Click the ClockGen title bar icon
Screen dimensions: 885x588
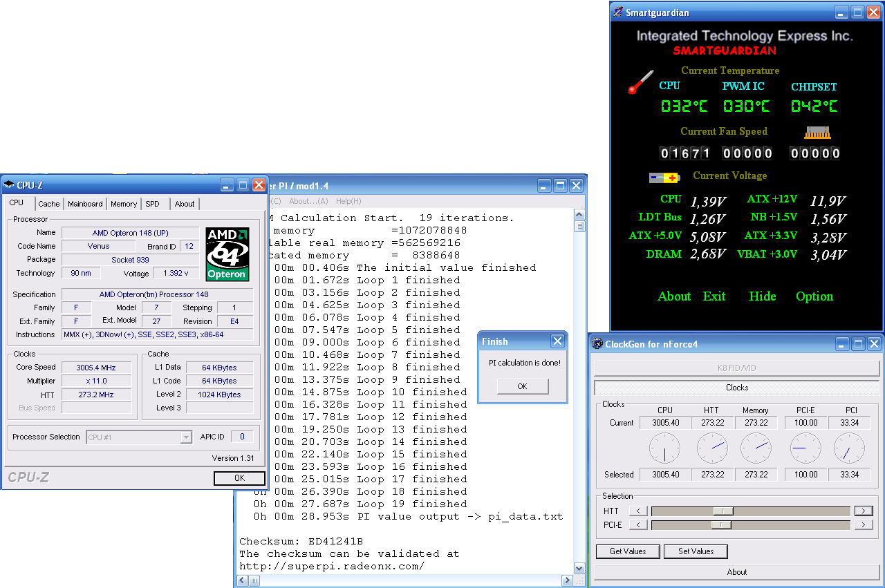597,344
